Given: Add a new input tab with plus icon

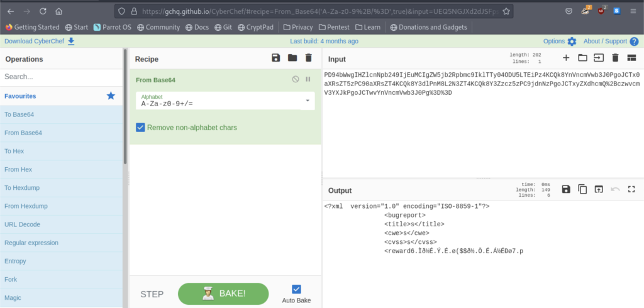Looking at the screenshot, I should 566,58.
